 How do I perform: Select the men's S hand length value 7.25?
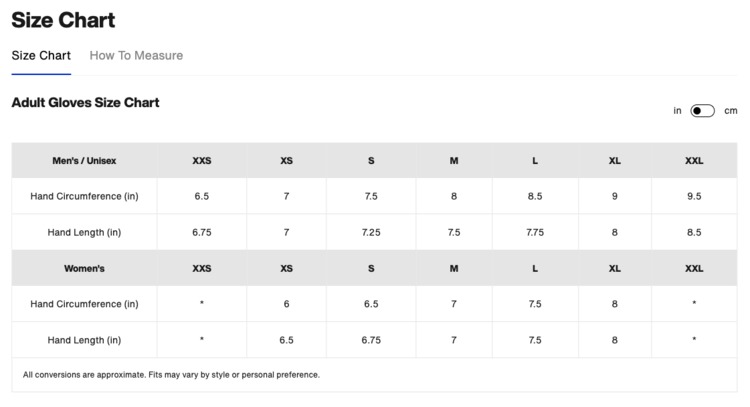(371, 233)
